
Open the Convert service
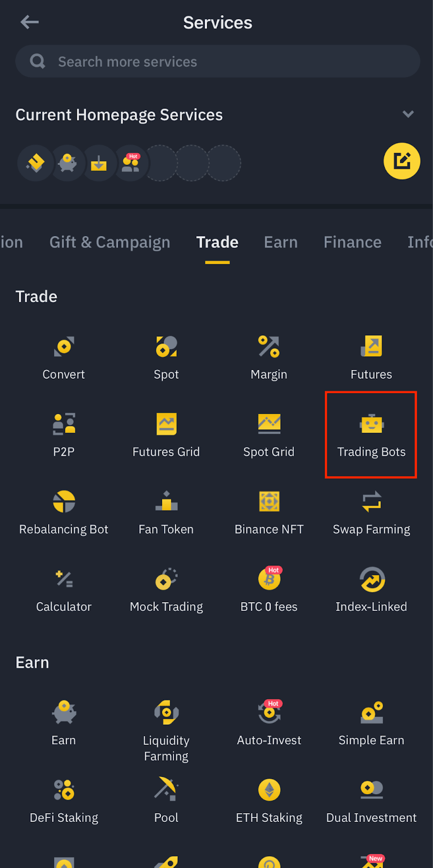(x=63, y=355)
